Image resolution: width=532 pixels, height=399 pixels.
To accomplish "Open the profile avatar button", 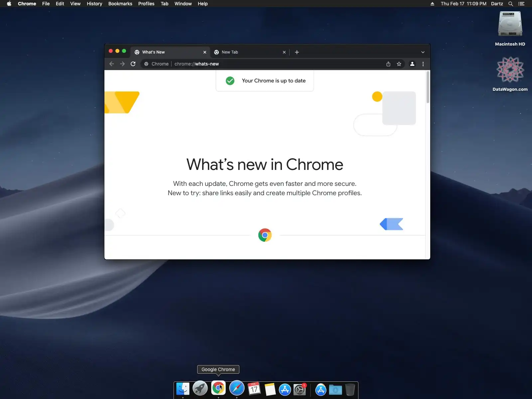I will 412,64.
